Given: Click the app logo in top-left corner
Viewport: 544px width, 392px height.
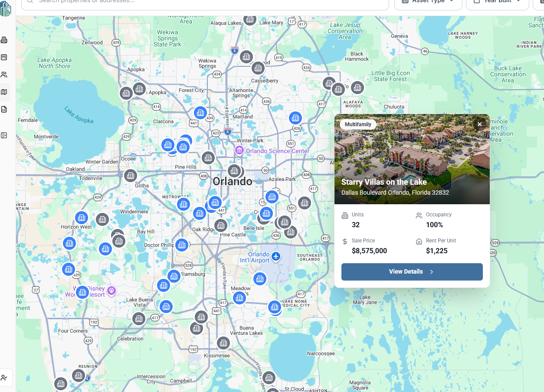Looking at the screenshot, I should click(x=6, y=8).
